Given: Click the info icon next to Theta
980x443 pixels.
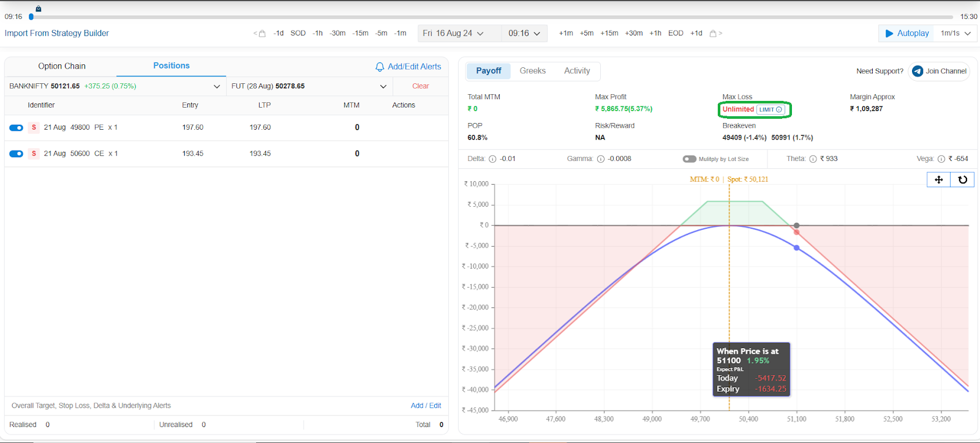Looking at the screenshot, I should pyautogui.click(x=813, y=159).
